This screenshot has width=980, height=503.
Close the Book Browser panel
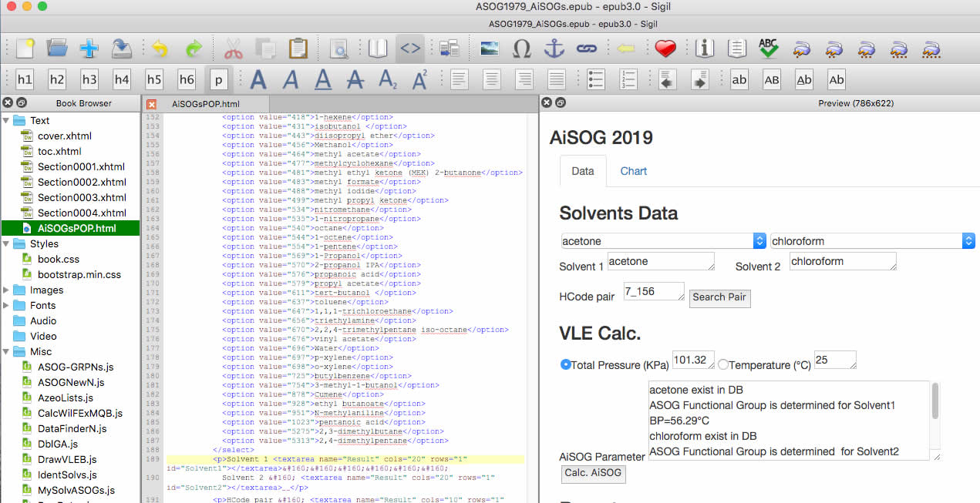click(7, 103)
